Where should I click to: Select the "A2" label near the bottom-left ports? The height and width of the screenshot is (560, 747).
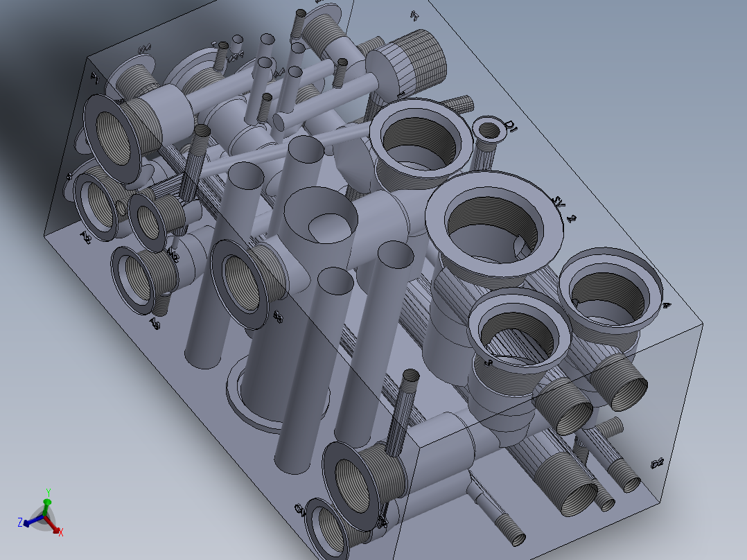(85, 237)
